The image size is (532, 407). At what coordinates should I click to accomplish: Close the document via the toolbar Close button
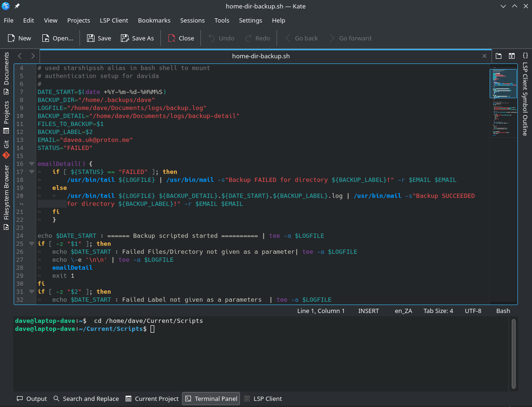(x=181, y=38)
